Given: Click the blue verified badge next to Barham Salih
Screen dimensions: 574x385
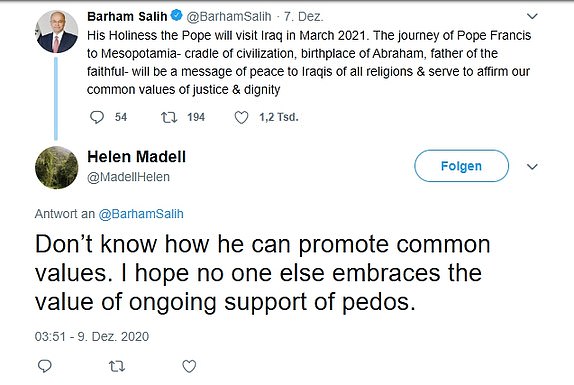Looking at the screenshot, I should [x=177, y=15].
